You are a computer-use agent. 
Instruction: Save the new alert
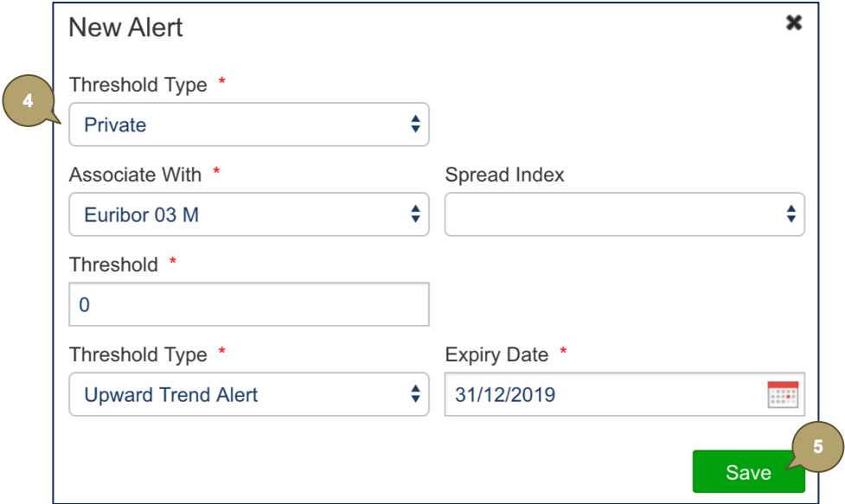point(747,472)
